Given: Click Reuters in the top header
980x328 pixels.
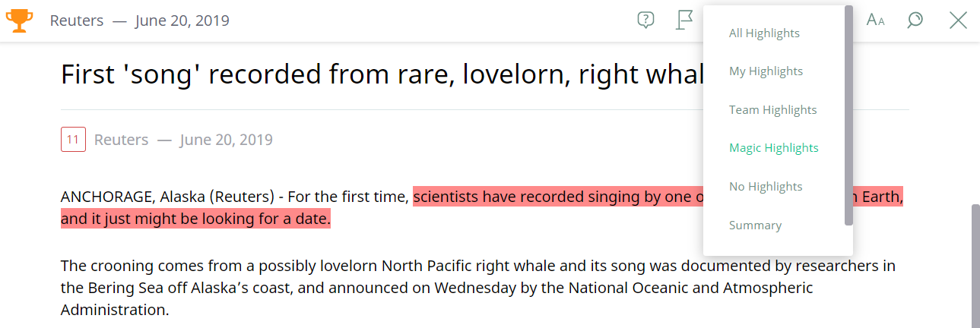Looking at the screenshot, I should click(x=77, y=20).
